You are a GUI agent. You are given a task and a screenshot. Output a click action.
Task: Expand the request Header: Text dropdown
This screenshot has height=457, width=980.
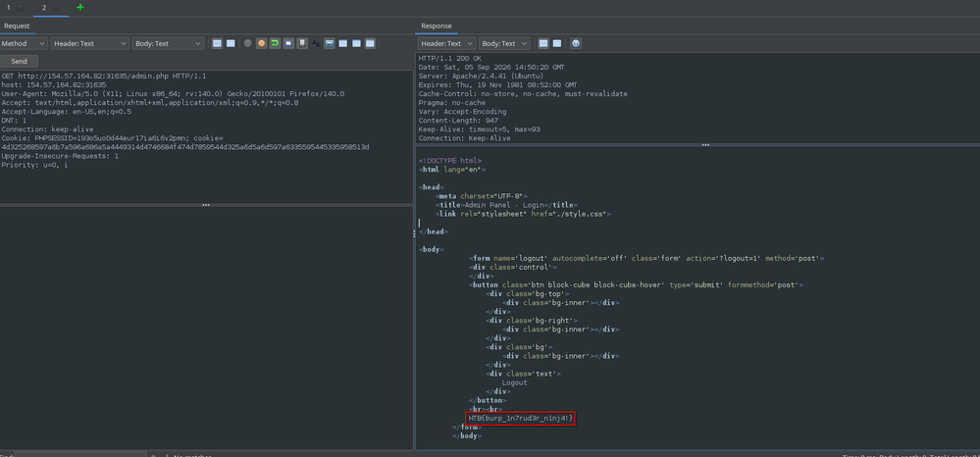[90, 44]
